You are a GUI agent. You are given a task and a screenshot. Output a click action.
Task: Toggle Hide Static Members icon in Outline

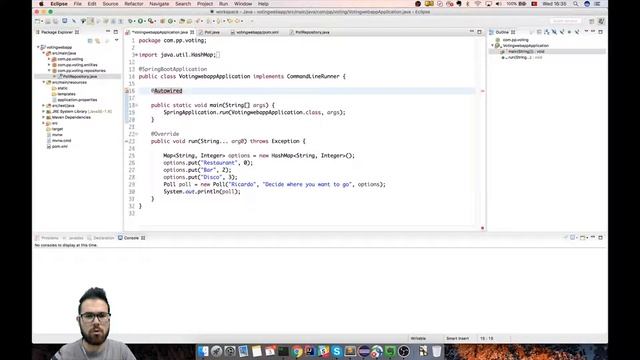point(562,32)
